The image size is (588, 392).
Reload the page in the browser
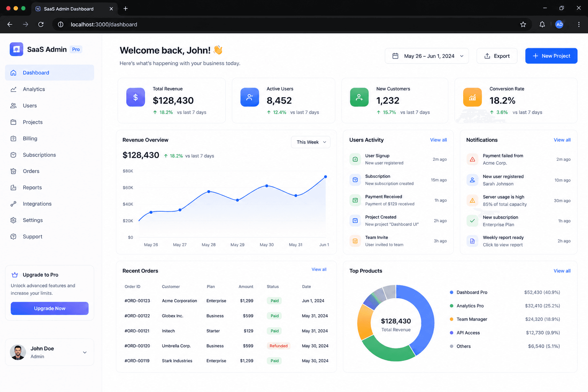pos(41,24)
